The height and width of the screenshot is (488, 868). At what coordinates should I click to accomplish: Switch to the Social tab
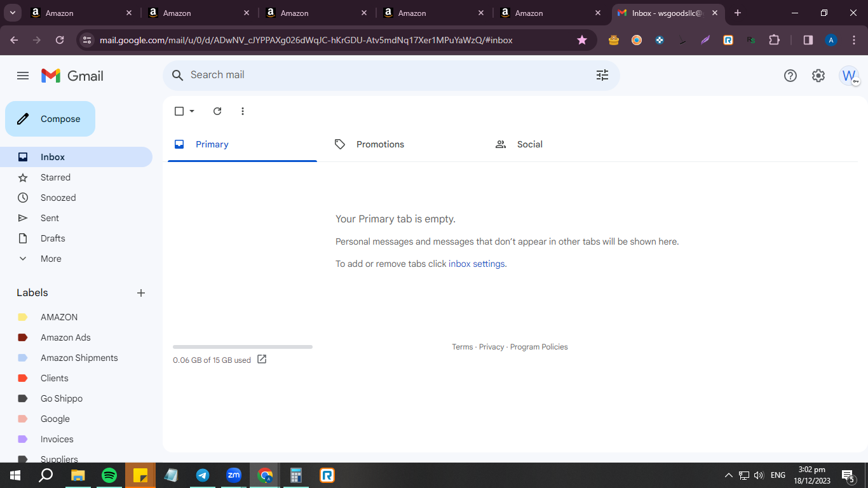(564, 144)
